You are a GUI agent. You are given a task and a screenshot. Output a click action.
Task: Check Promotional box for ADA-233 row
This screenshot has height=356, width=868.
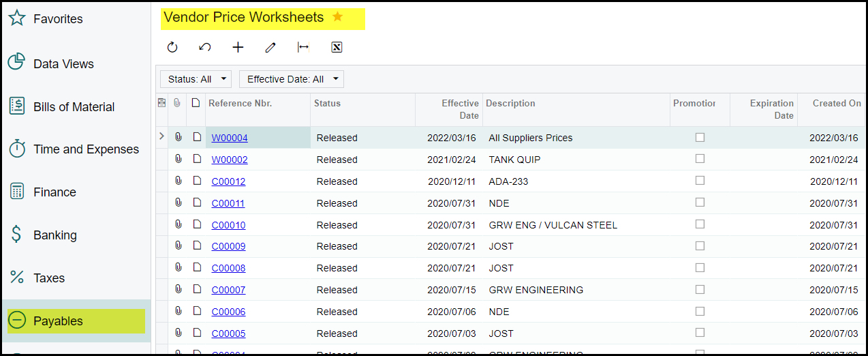[700, 181]
